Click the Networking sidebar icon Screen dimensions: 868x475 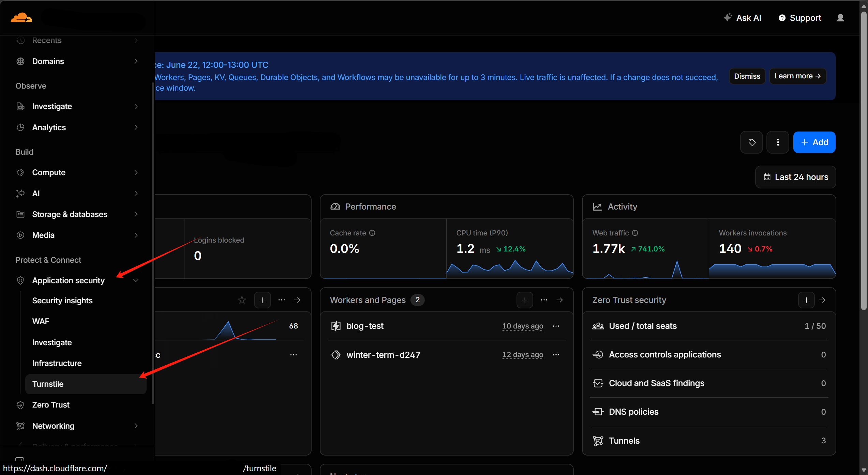20,426
